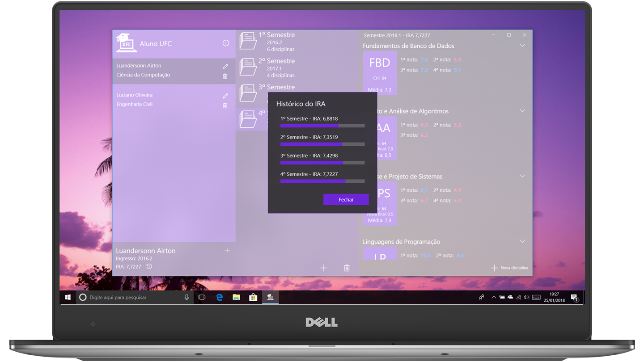The height and width of the screenshot is (362, 644).
Task: Add new student with plus icon
Action: pos(227,251)
